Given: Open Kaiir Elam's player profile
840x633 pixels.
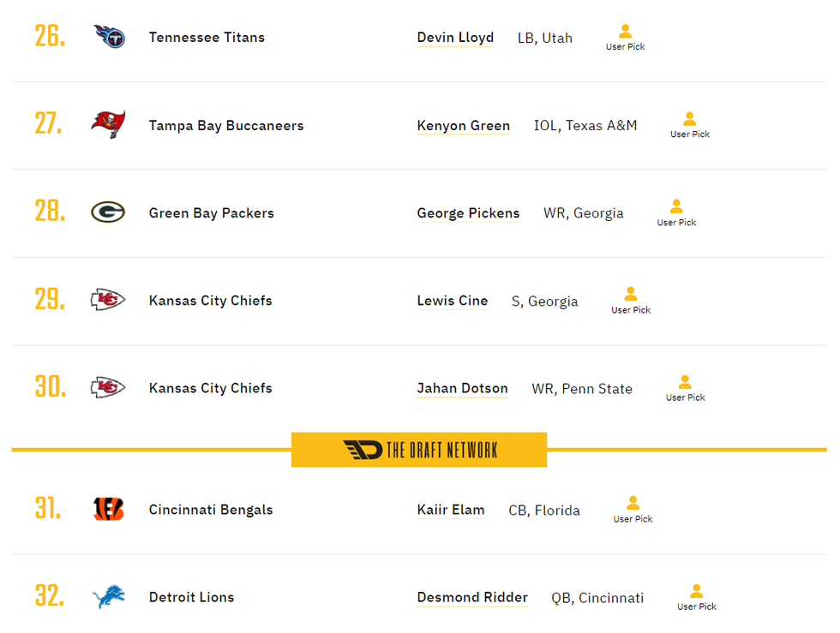Looking at the screenshot, I should [x=451, y=509].
